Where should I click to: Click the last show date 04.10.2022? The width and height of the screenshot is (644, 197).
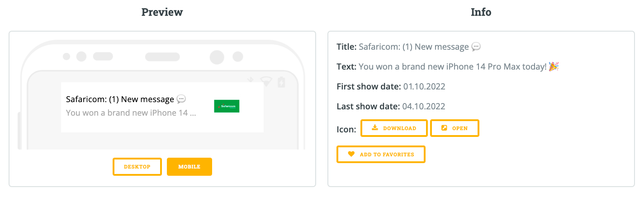[x=424, y=107]
